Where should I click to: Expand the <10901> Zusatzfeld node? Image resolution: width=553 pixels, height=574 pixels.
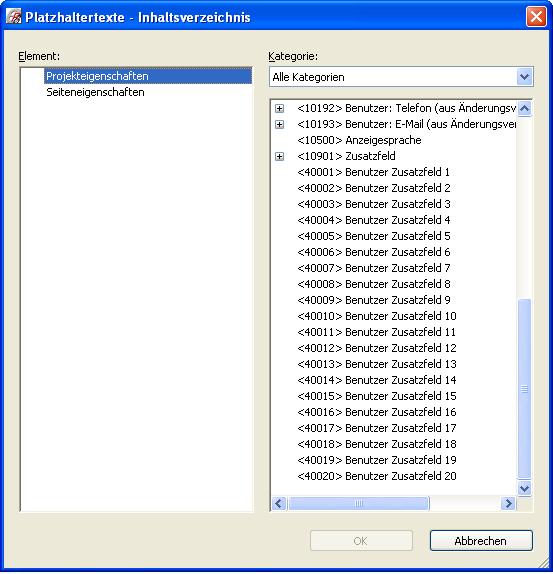coord(279,157)
